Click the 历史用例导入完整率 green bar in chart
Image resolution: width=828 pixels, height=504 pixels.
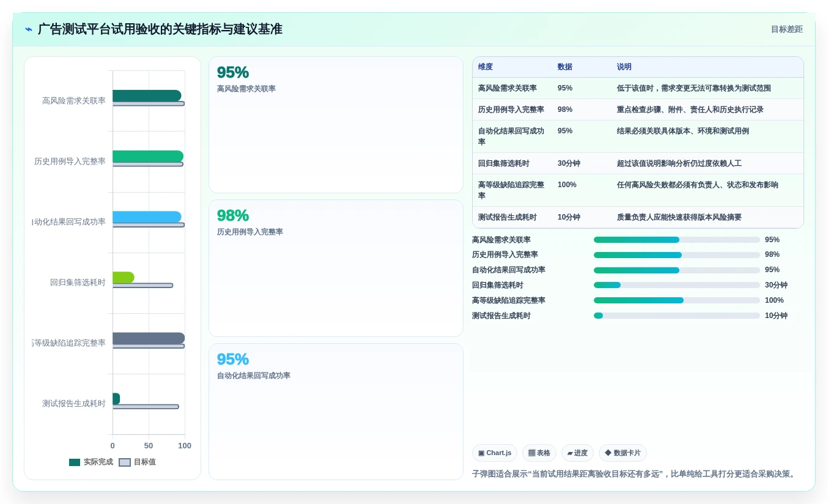(148, 156)
